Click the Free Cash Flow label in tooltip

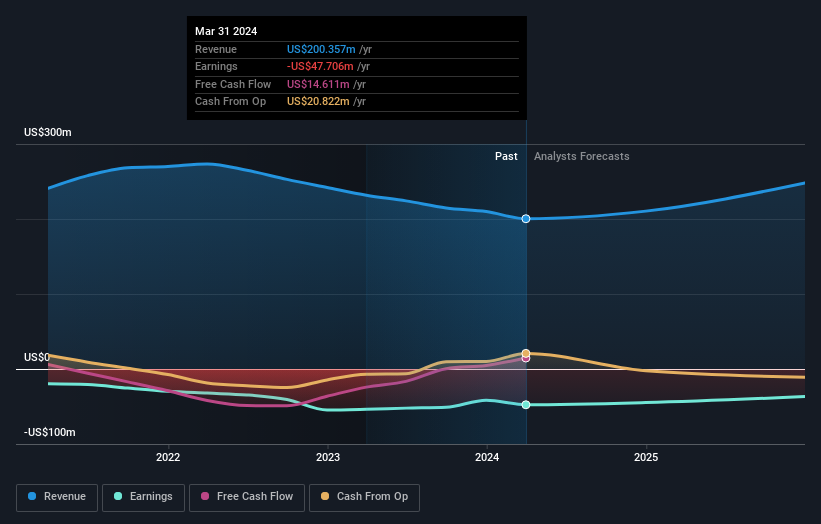(x=233, y=84)
